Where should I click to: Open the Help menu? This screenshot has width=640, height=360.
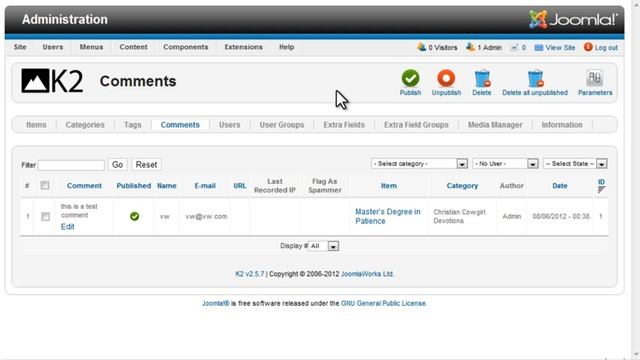click(x=287, y=47)
